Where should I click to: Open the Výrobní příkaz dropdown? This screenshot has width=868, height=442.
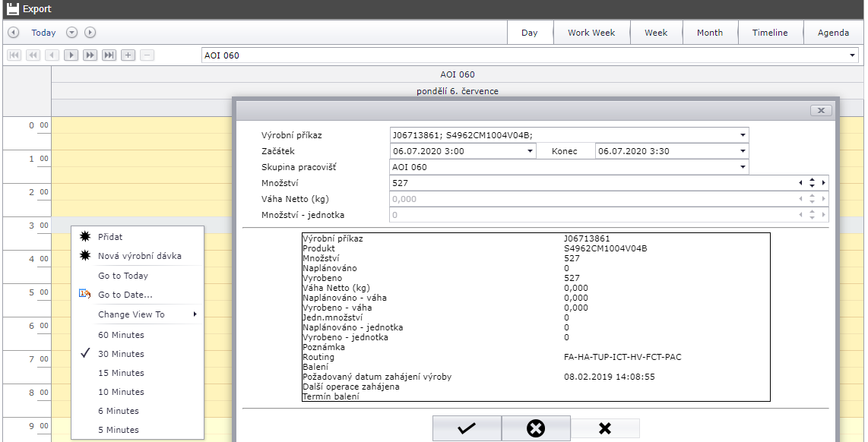tap(742, 135)
